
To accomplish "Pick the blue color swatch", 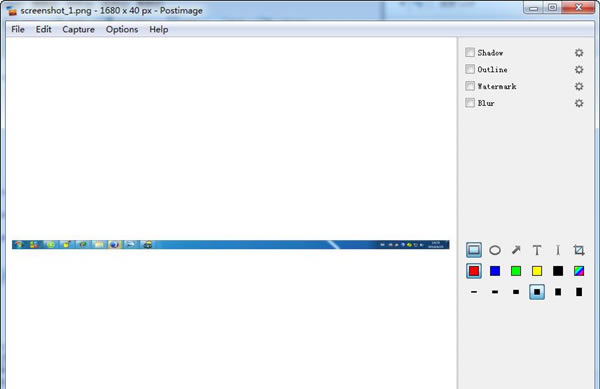I will tap(495, 271).
